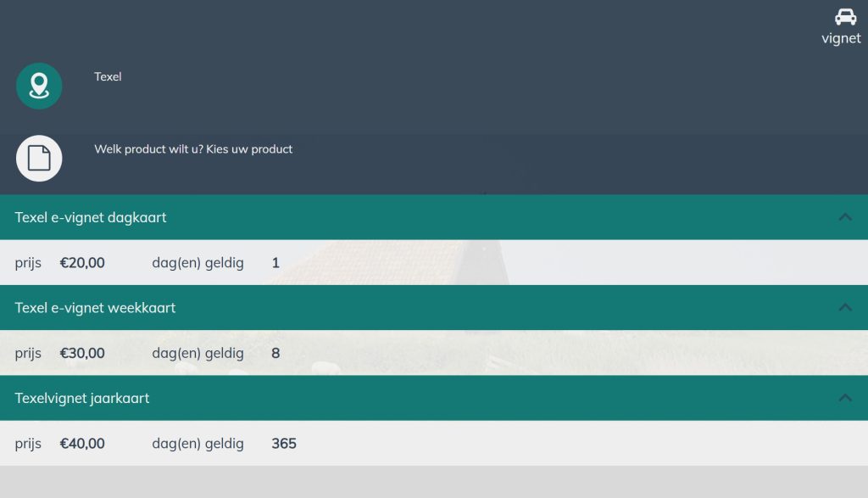868x498 pixels.
Task: Click the location pin icon
Action: (x=39, y=86)
